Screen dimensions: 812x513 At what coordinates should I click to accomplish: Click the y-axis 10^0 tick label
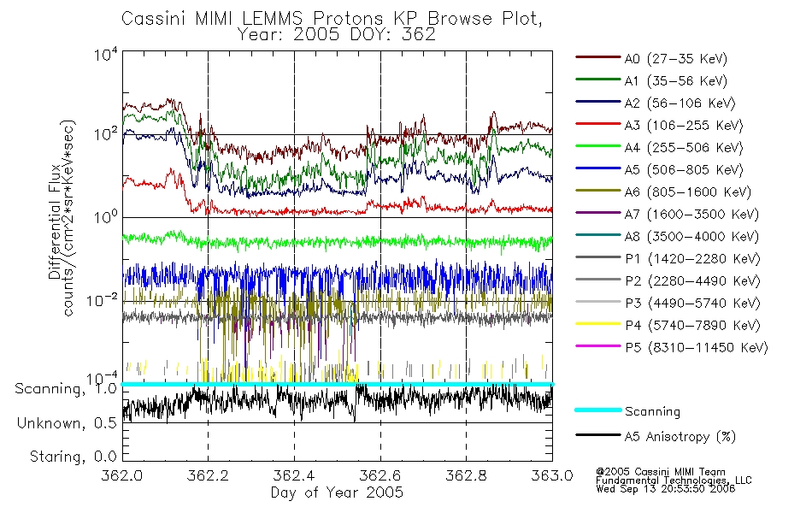(x=106, y=217)
